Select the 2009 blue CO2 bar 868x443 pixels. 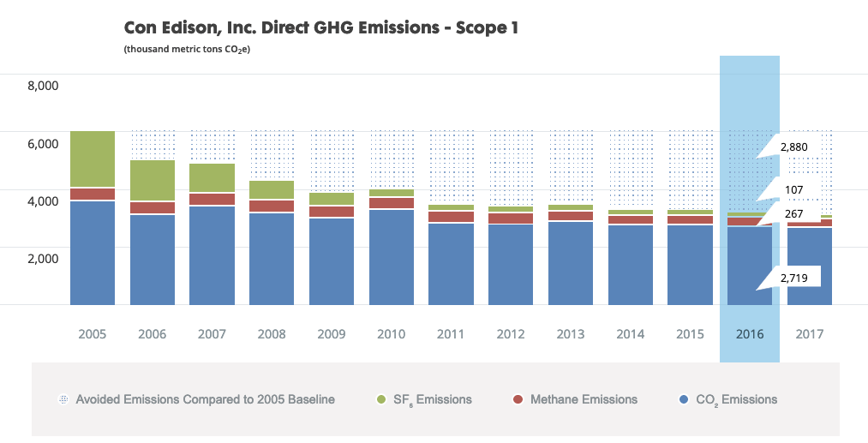coord(332,261)
